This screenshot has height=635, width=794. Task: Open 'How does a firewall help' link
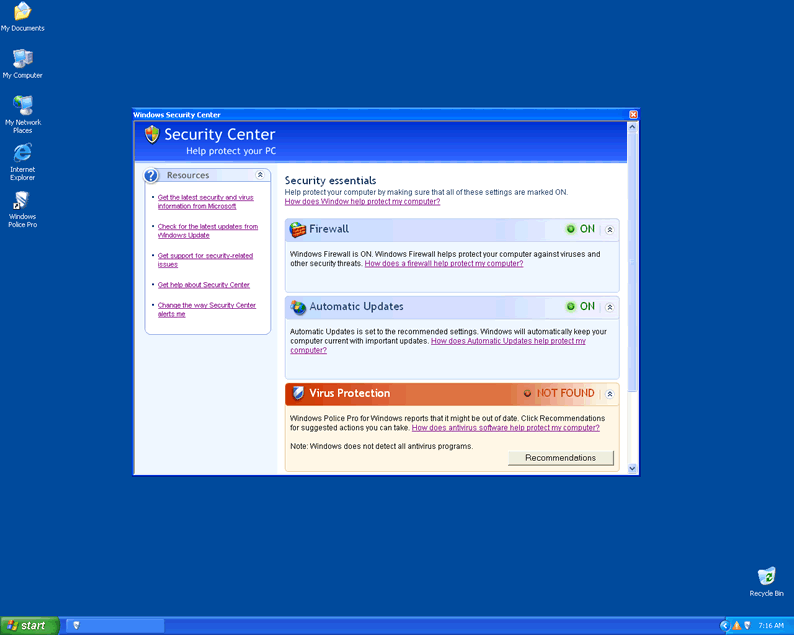[443, 264]
